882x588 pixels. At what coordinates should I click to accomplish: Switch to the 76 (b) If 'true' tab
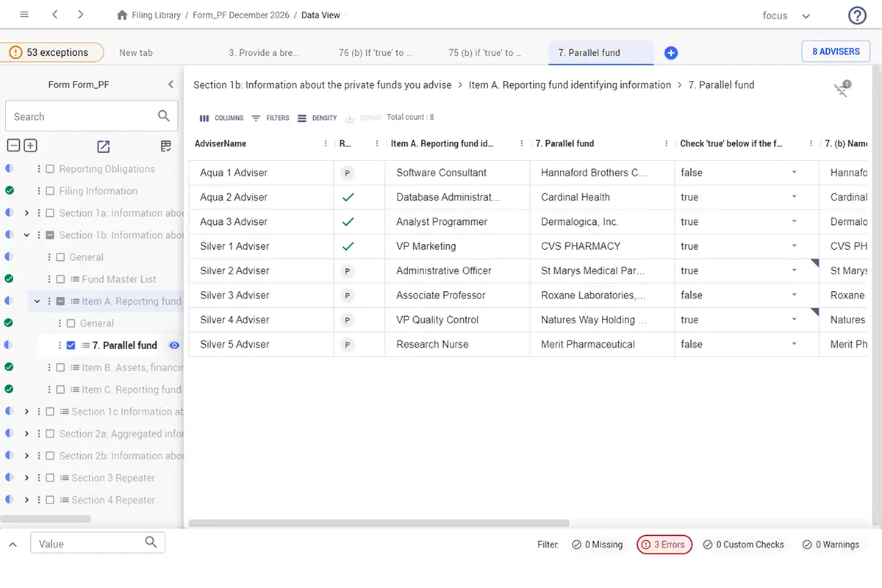coord(375,53)
